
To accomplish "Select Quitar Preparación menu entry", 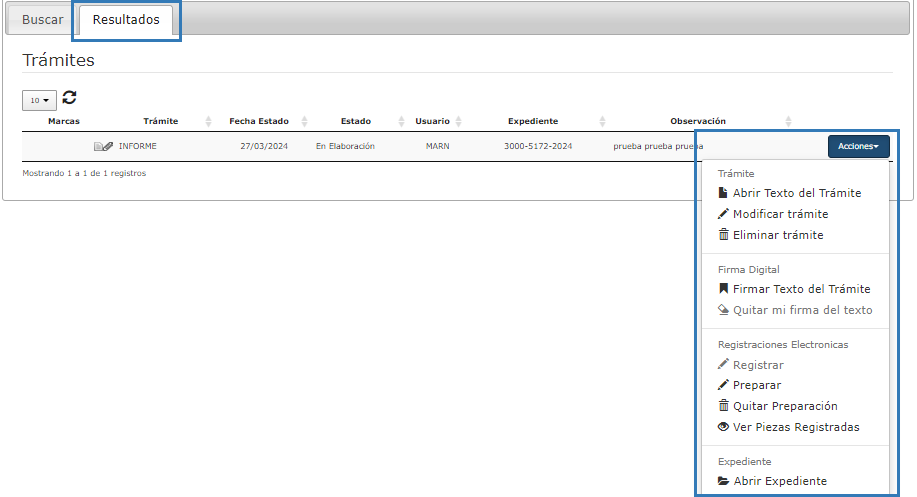I will [784, 406].
